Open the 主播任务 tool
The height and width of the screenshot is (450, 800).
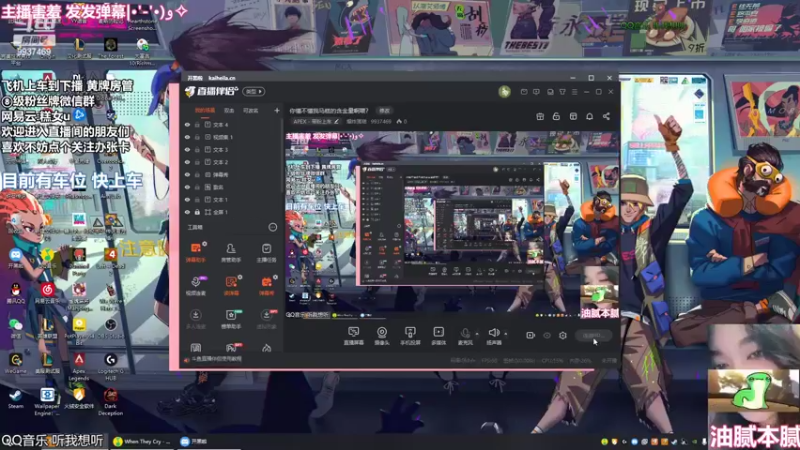[x=266, y=253]
